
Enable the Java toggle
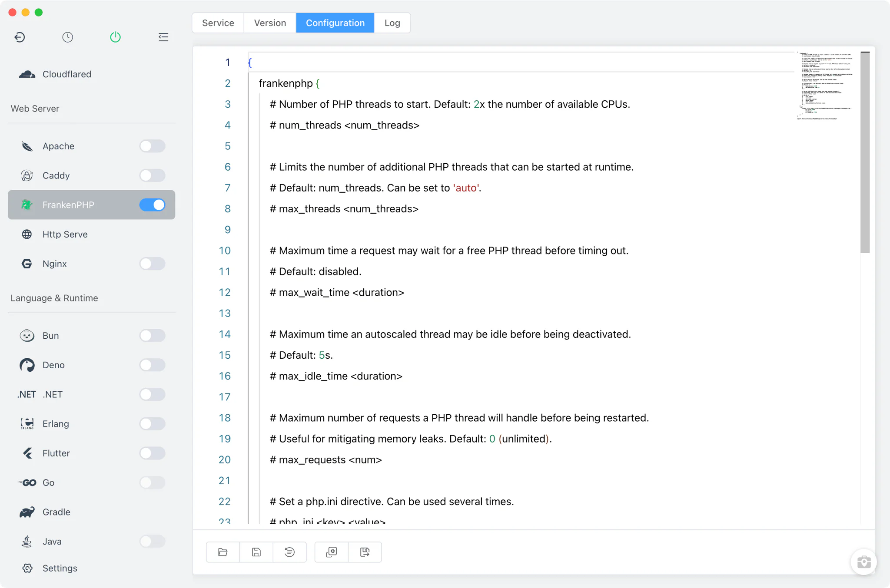(x=152, y=542)
